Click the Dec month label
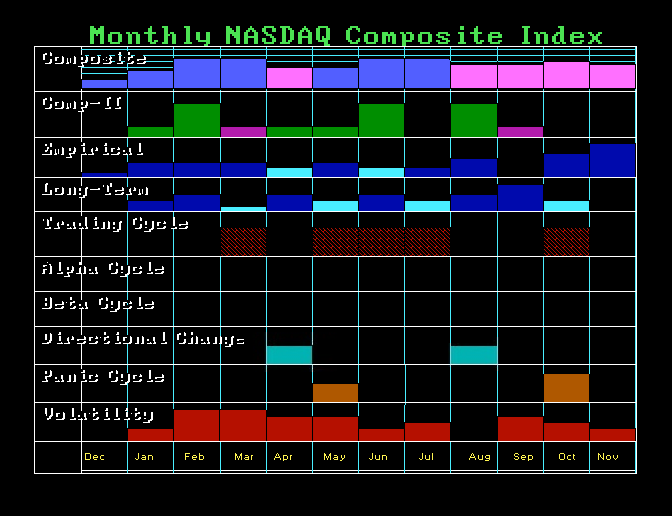The width and height of the screenshot is (672, 516). [x=95, y=456]
